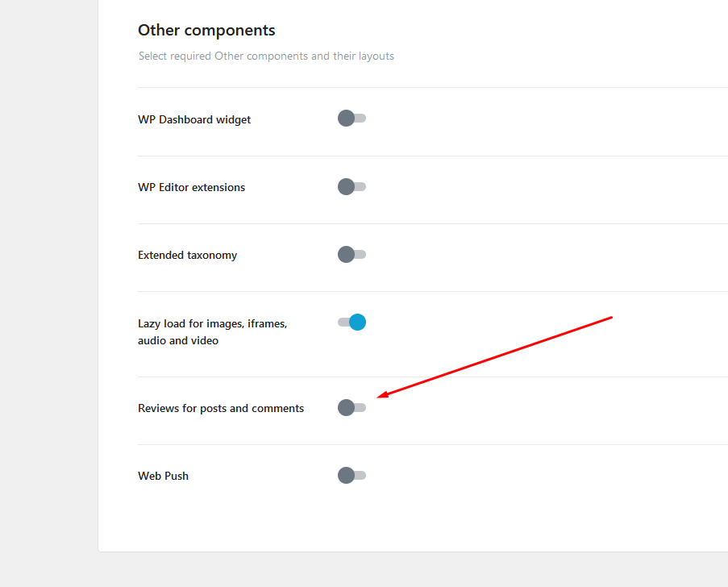Click the gray knob of Web Push switch
The width and height of the screenshot is (728, 587).
pyautogui.click(x=347, y=476)
